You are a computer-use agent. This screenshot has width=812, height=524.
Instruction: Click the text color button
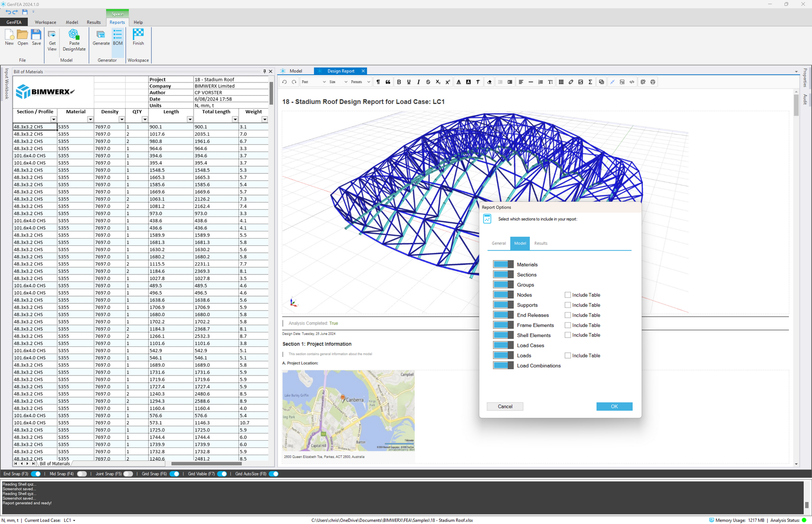point(458,82)
